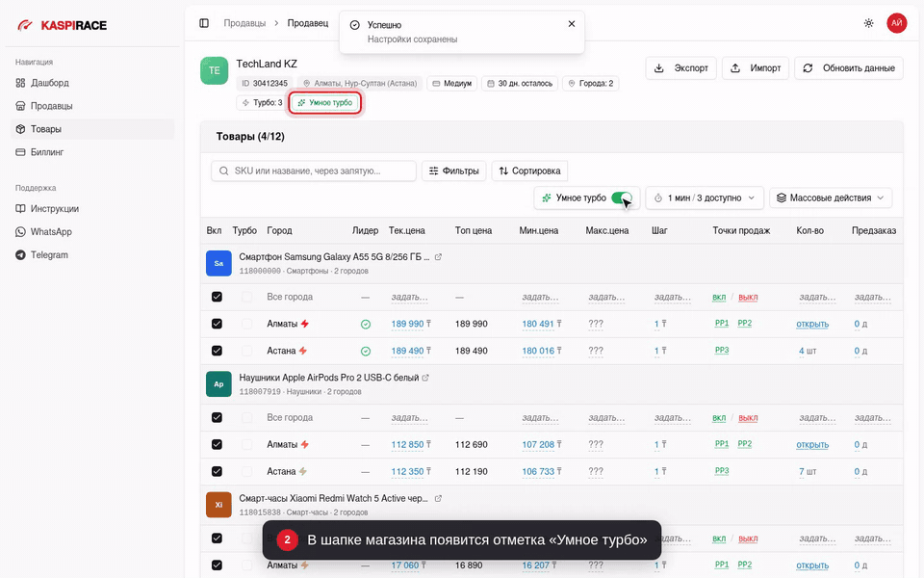Open the WhatsApp support link

(92, 232)
